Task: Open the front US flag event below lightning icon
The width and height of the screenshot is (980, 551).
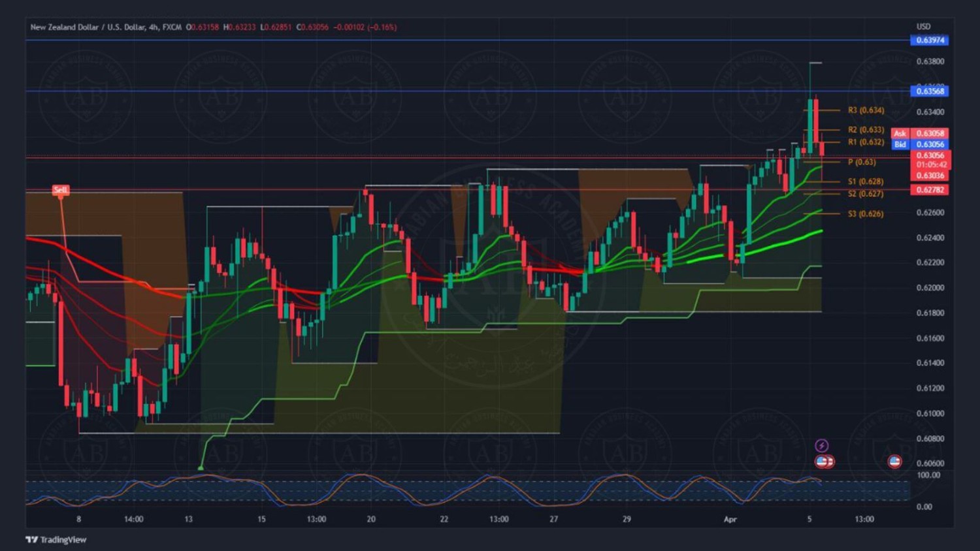Action: pyautogui.click(x=821, y=462)
